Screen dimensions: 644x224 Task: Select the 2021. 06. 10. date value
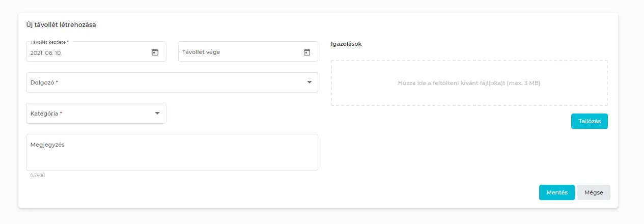point(46,52)
